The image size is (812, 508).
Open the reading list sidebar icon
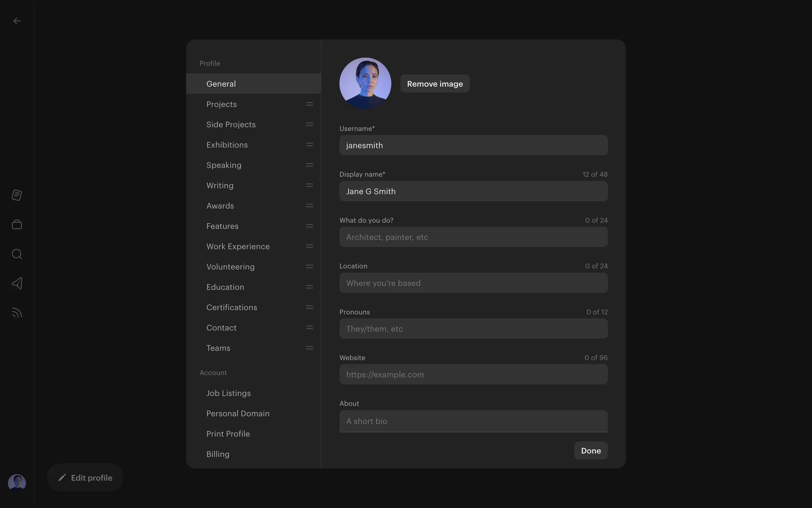[17, 195]
